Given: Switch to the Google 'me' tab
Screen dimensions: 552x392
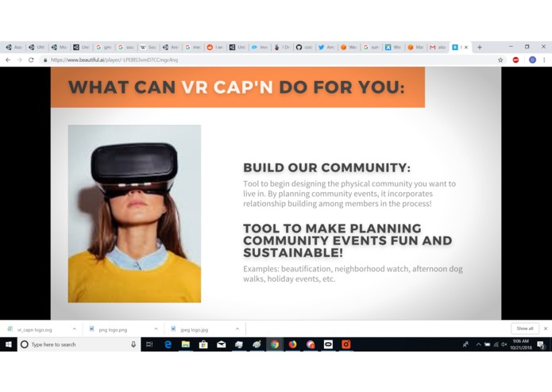Looking at the screenshot, I should [x=193, y=47].
